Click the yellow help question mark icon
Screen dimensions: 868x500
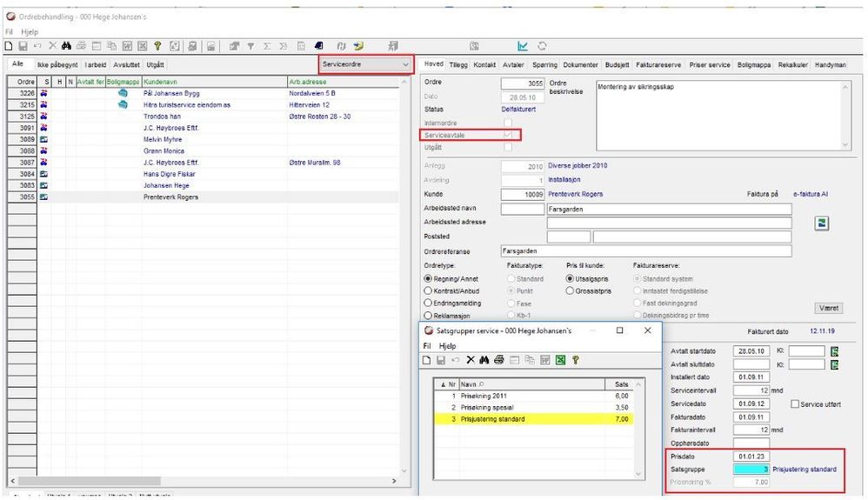pyautogui.click(x=157, y=46)
